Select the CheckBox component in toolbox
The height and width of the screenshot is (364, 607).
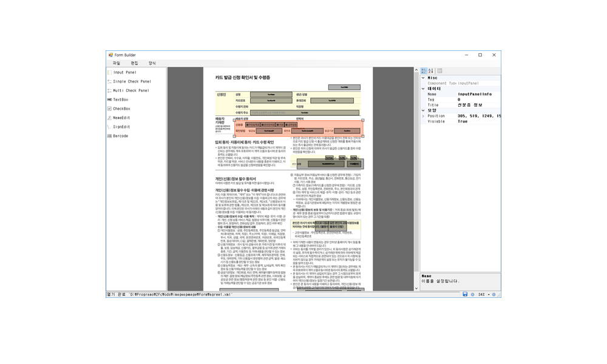tap(121, 109)
